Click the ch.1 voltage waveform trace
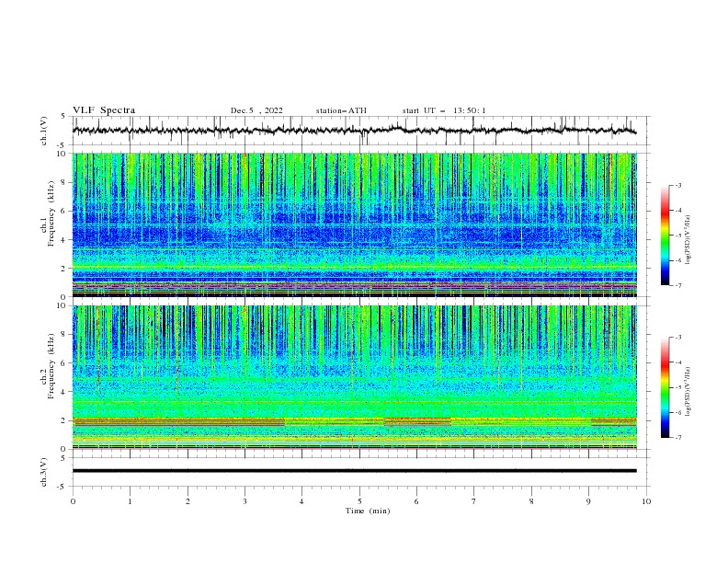This screenshot has width=728, height=563. 354,131
